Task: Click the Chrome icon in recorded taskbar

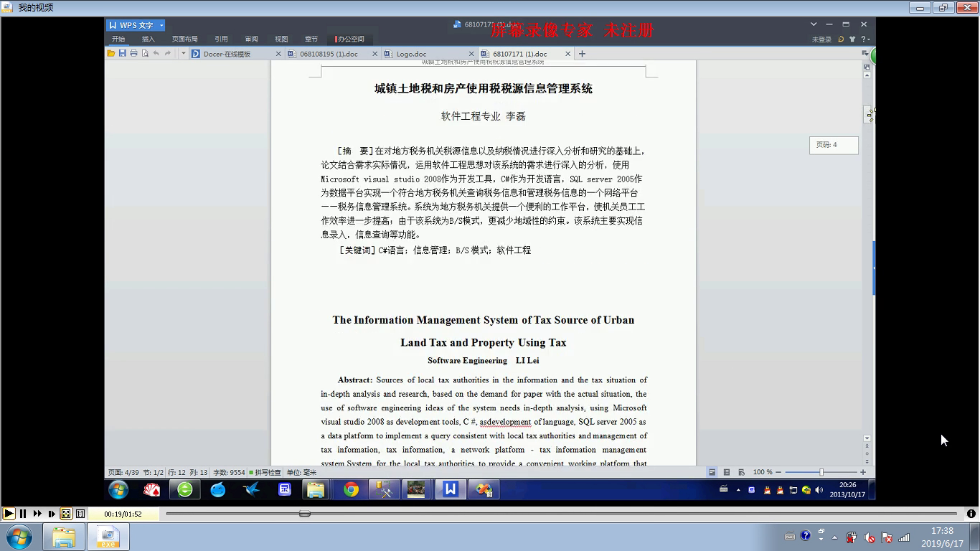Action: coord(351,489)
